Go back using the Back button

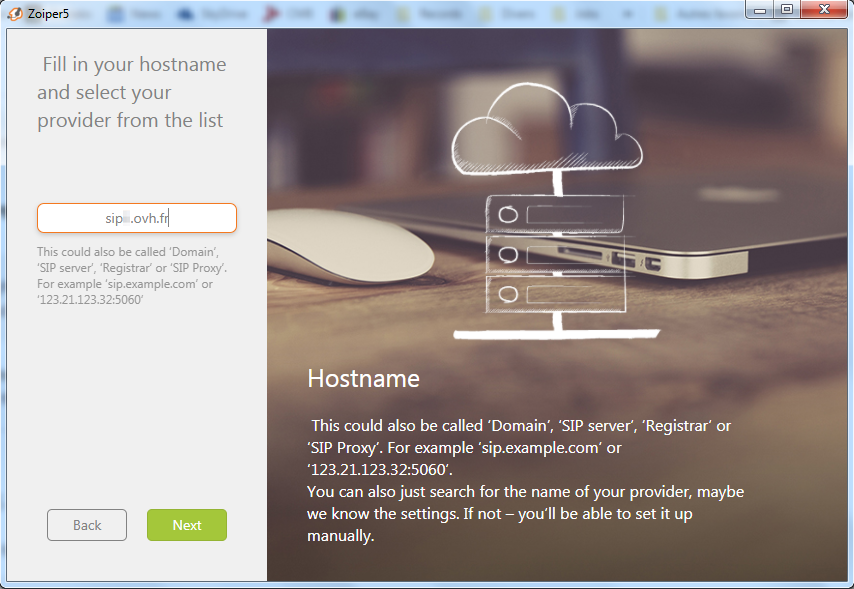tap(86, 524)
